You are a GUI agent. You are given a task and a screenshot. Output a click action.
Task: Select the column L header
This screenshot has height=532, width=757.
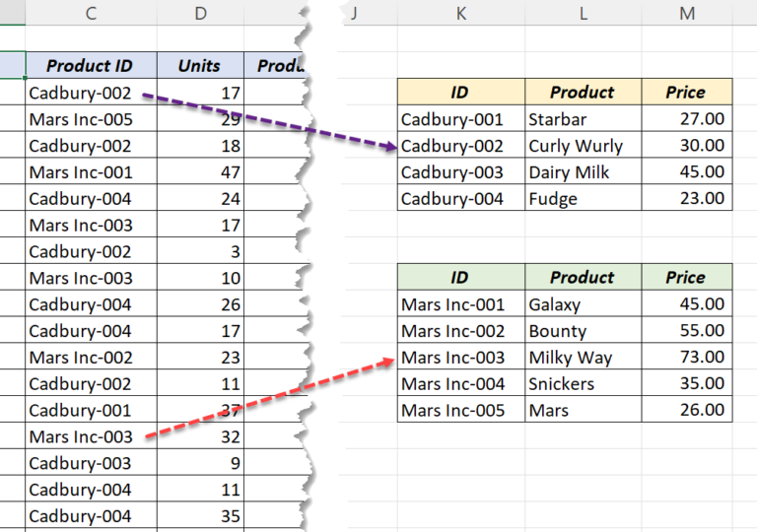tap(583, 13)
